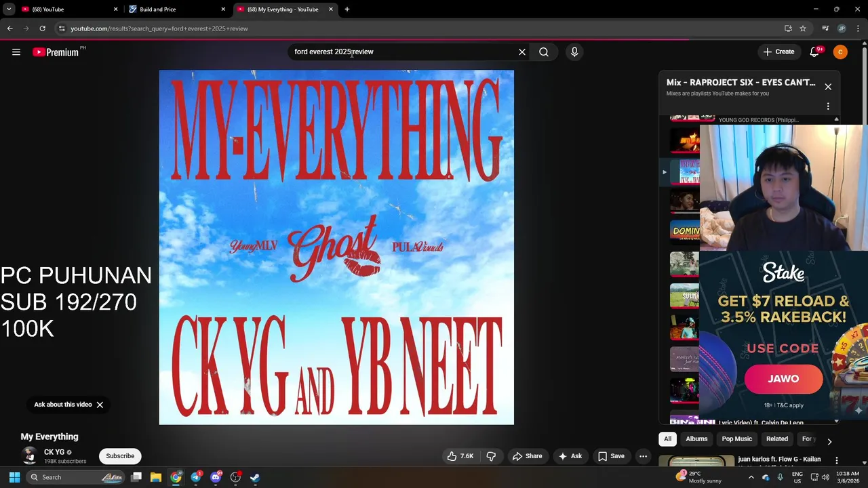Show more filter chips with right chevron
Viewport: 868px width, 488px height.
click(829, 441)
